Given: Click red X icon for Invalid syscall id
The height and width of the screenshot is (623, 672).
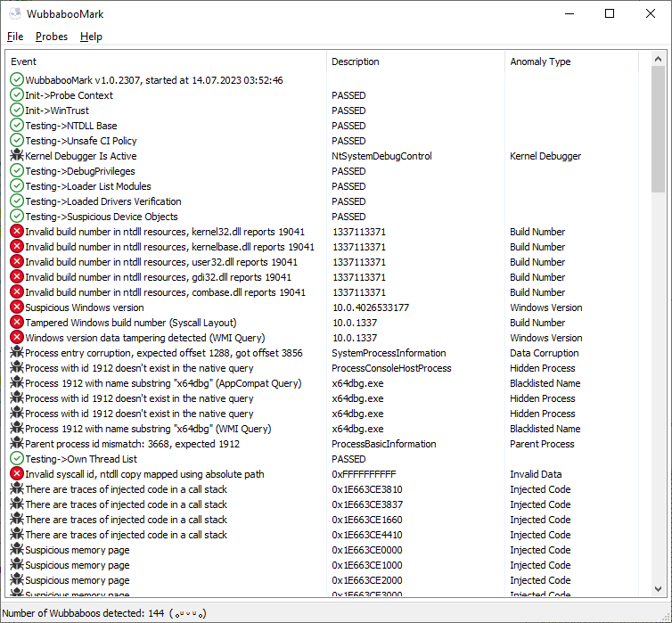Looking at the screenshot, I should click(x=17, y=474).
